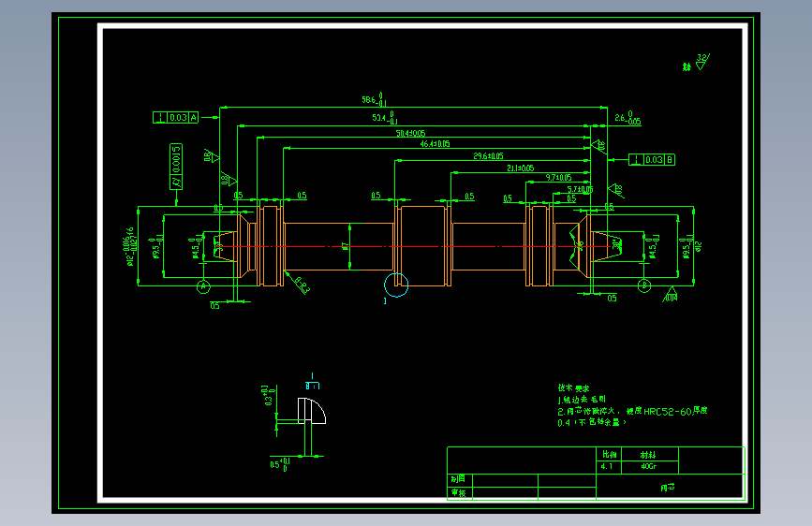Click the left ø9.5 diameter dimension

[155, 247]
